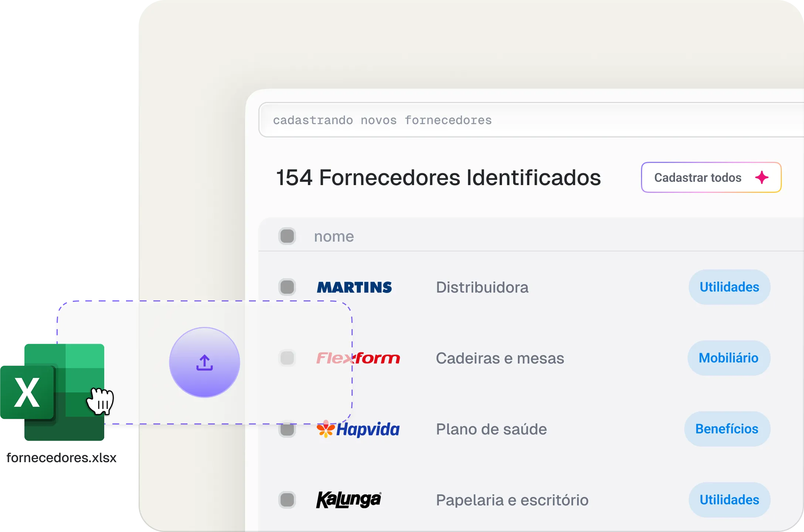Click the Utilidades tag on Martins row

coord(729,287)
